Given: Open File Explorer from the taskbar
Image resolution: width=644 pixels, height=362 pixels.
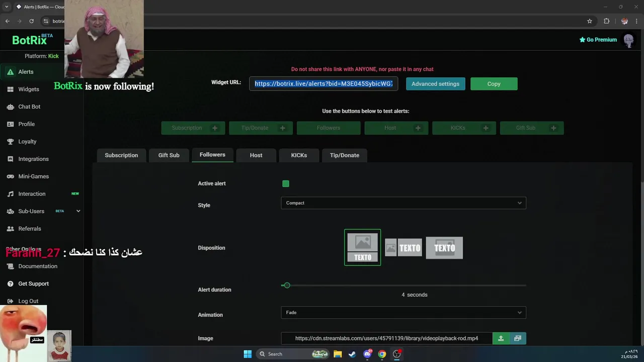Looking at the screenshot, I should (338, 354).
